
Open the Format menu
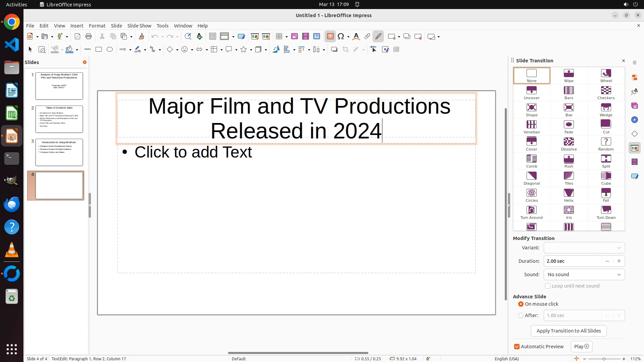(x=97, y=26)
